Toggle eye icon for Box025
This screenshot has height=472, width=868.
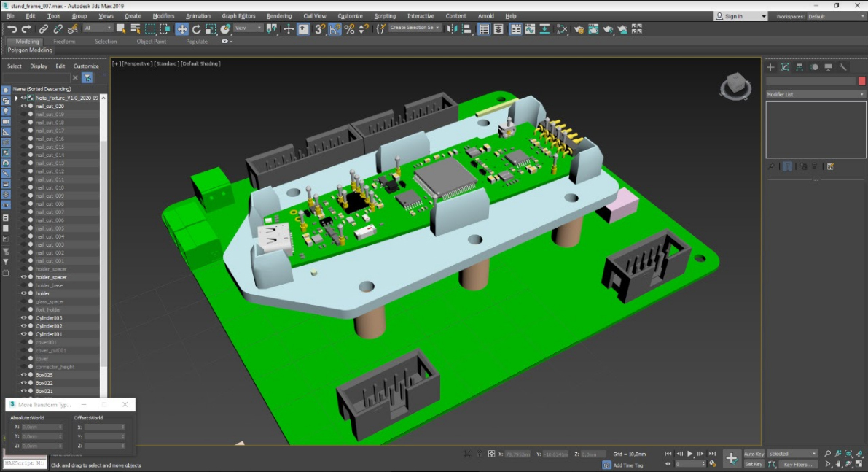click(23, 375)
